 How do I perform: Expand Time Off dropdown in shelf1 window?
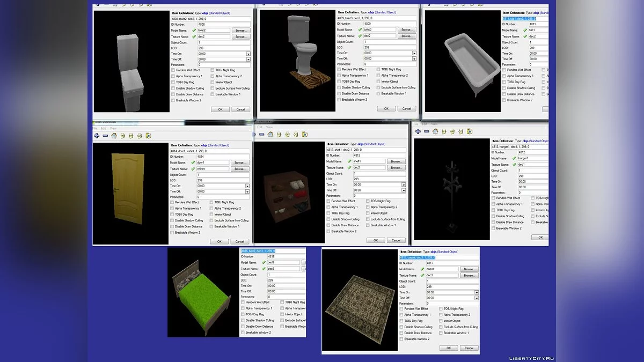point(404,191)
